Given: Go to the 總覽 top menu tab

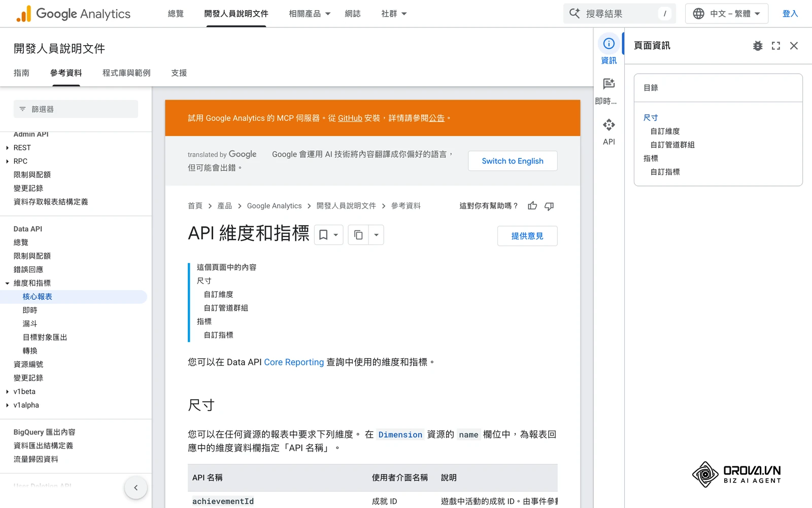Looking at the screenshot, I should point(176,14).
